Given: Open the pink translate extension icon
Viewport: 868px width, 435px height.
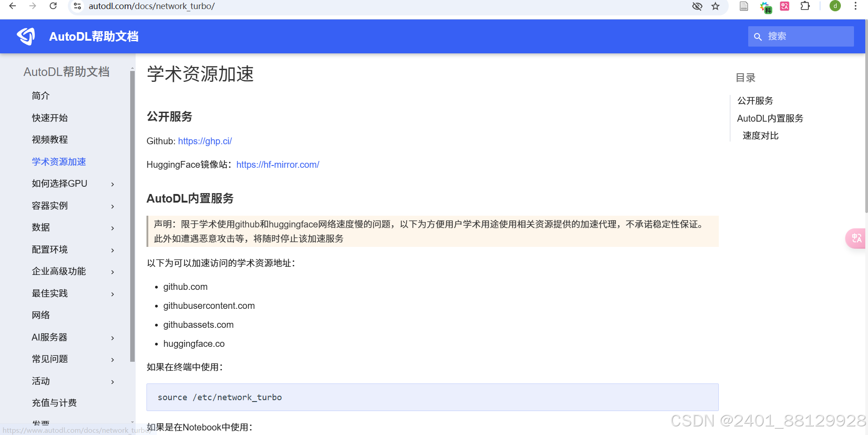Looking at the screenshot, I should [x=785, y=6].
